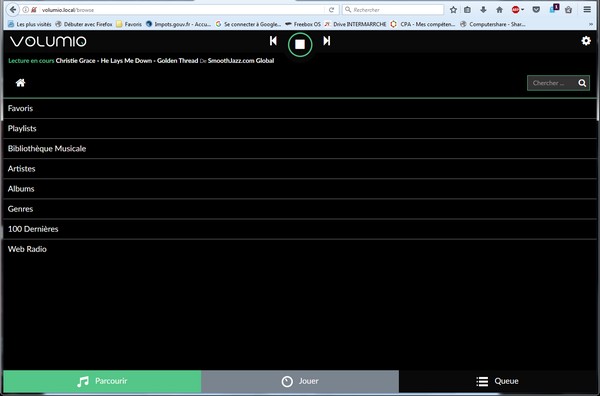Open the Favoris bookmarks folder

coord(129,24)
